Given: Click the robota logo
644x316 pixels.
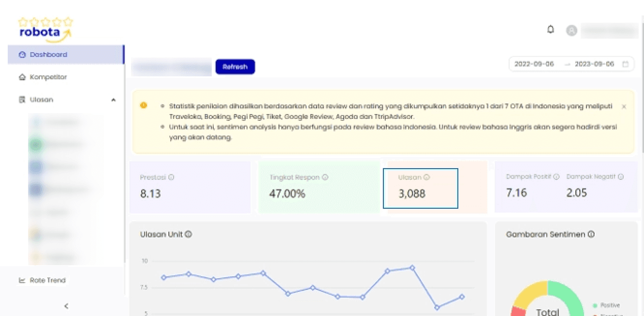Looking at the screenshot, I should point(45,29).
